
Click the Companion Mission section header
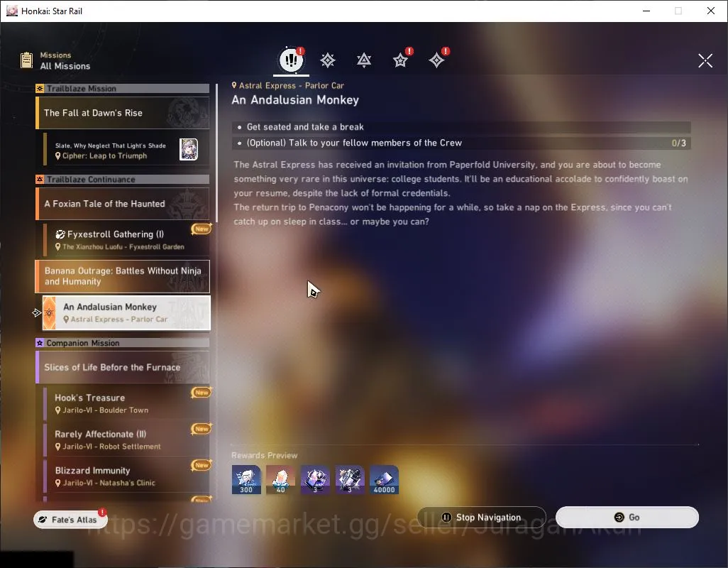point(123,343)
